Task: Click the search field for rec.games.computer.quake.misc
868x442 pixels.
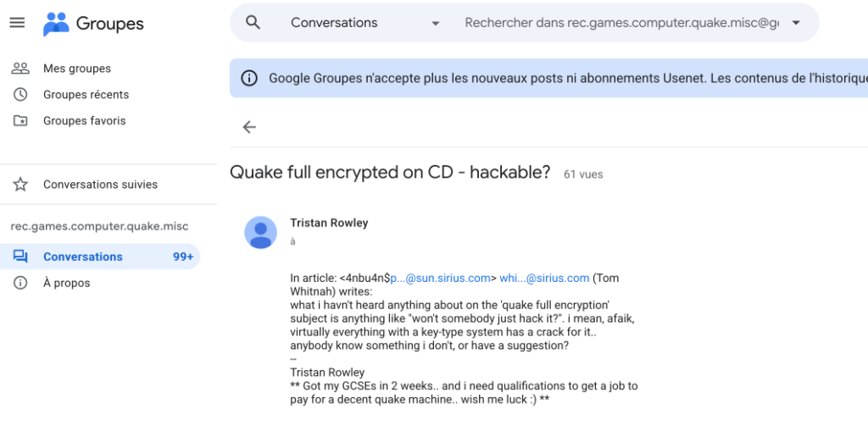Action: pyautogui.click(x=621, y=23)
